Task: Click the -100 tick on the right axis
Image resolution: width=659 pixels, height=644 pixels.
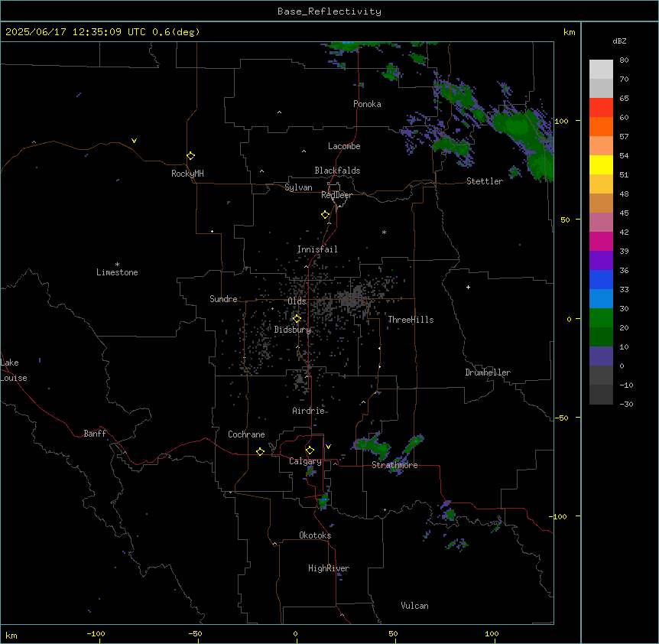Action: [559, 516]
